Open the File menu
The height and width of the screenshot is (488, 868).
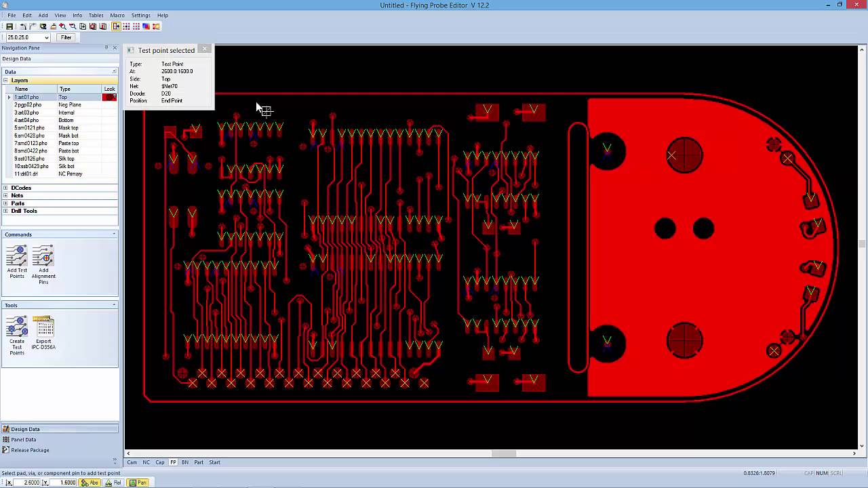(x=12, y=15)
